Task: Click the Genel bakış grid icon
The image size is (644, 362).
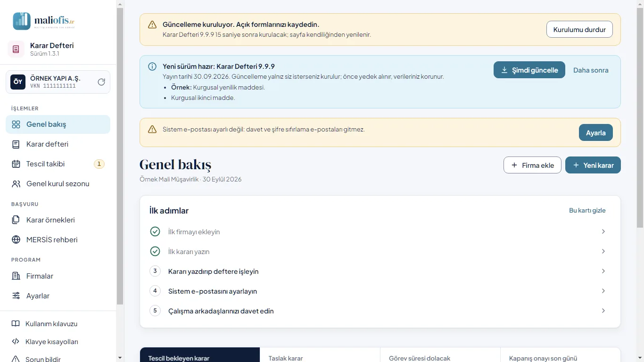Action: pyautogui.click(x=16, y=124)
